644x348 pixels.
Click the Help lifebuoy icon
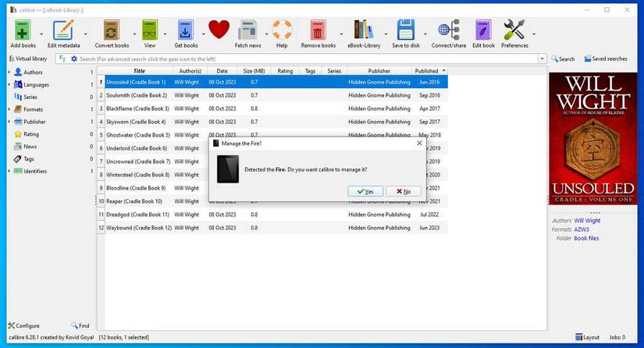click(282, 30)
